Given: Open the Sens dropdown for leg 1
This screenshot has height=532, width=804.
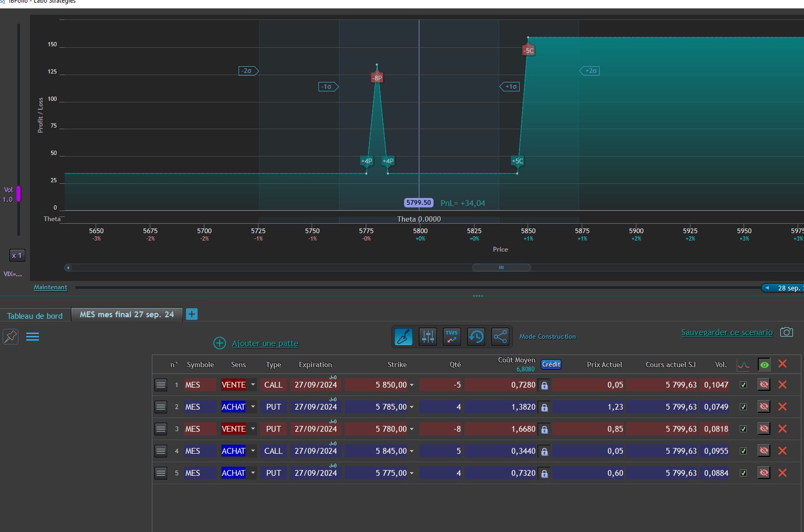Looking at the screenshot, I should pos(253,384).
